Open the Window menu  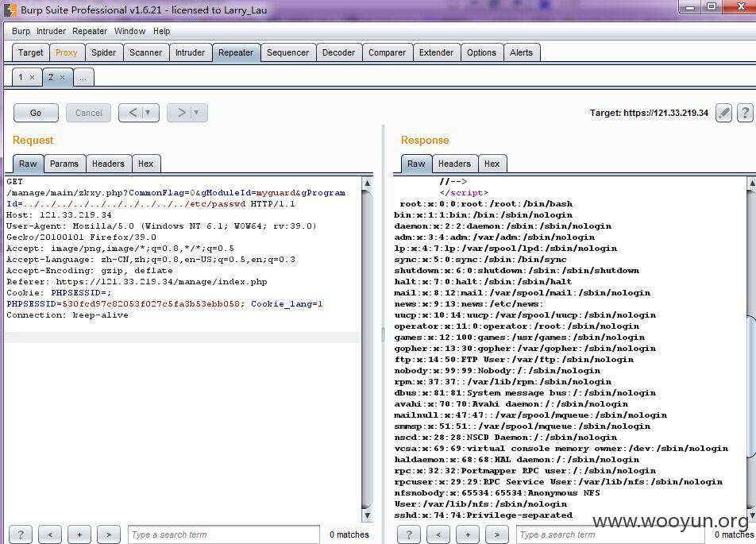click(129, 31)
